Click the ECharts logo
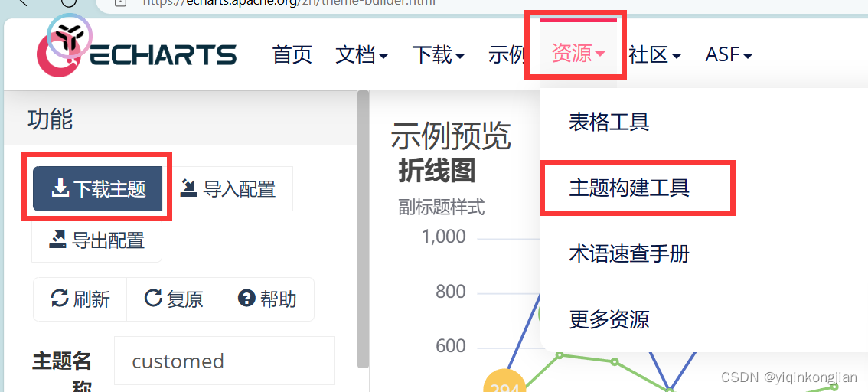The height and width of the screenshot is (392, 868). point(137,54)
